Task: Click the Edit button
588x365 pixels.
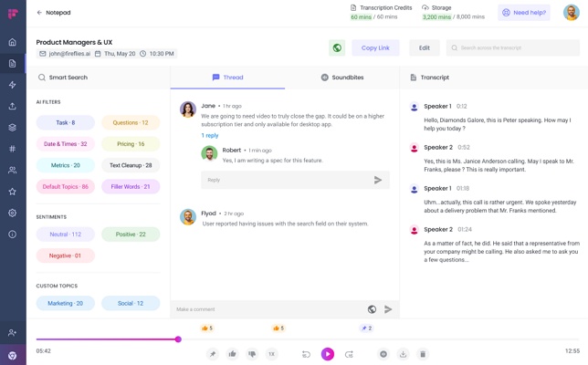Action: click(x=424, y=47)
